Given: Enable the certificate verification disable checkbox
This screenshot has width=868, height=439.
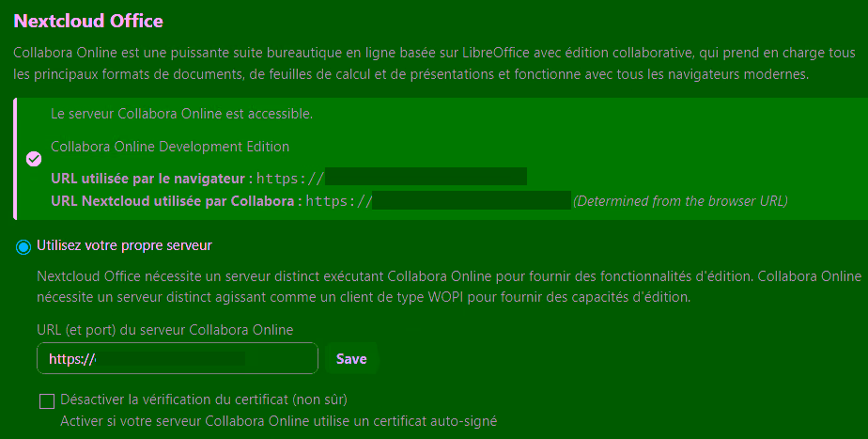Looking at the screenshot, I should (x=47, y=401).
